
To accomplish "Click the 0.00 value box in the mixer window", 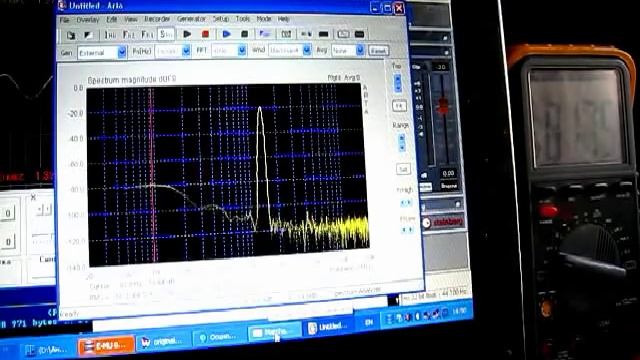I will tap(448, 173).
